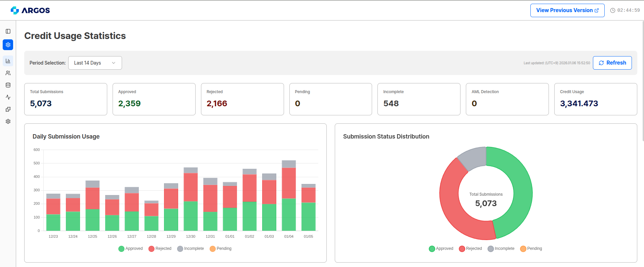Collapse the sidebar with the panel icon

tap(8, 31)
